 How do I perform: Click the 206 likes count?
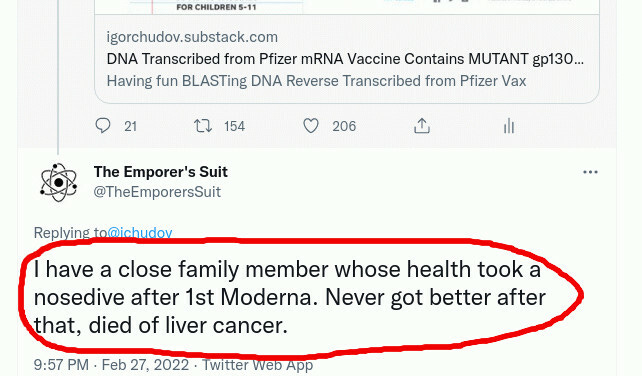click(x=344, y=126)
